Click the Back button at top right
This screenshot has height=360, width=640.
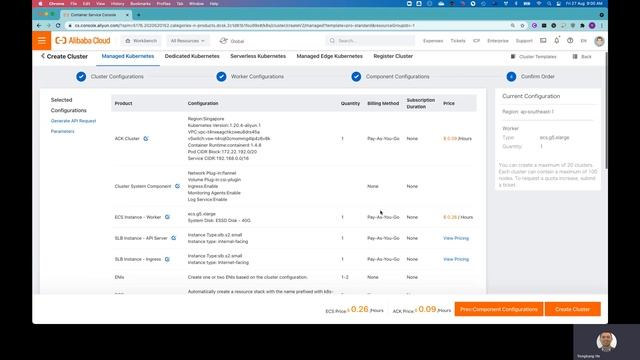[x=582, y=57]
